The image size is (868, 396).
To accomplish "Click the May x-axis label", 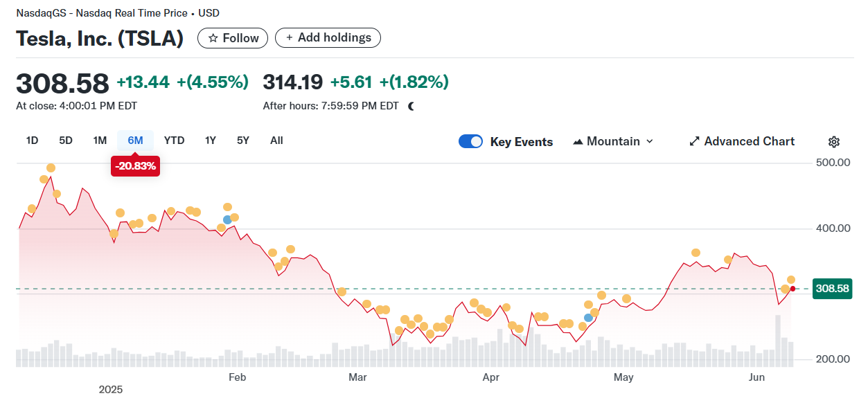I will pyautogui.click(x=623, y=377).
